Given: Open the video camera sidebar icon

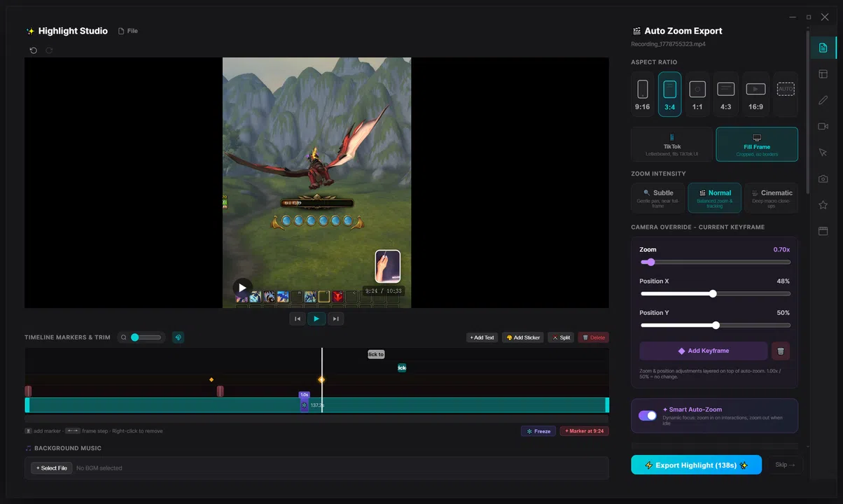Looking at the screenshot, I should click(x=823, y=126).
